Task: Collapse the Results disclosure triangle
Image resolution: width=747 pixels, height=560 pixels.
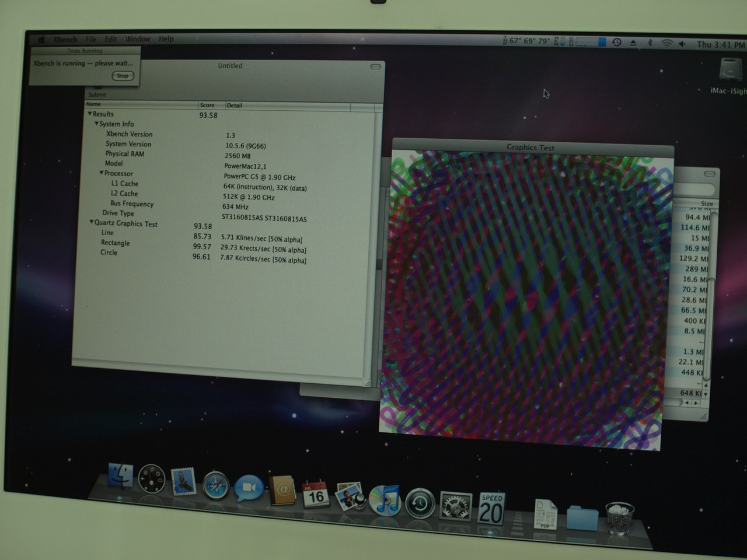Action: [x=90, y=114]
